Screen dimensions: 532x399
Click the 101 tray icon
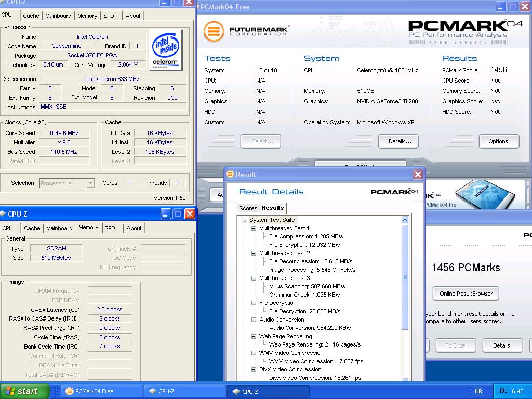click(x=503, y=391)
